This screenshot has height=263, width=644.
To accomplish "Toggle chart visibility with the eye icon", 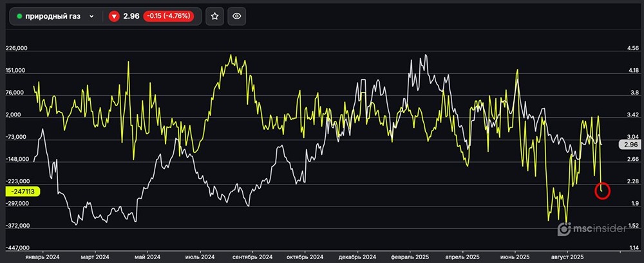I will click(x=236, y=16).
